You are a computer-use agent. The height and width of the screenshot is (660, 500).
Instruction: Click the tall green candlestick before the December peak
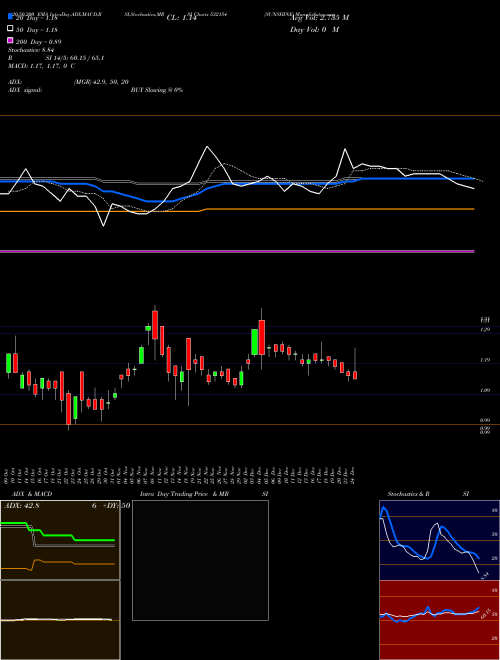coord(255,342)
